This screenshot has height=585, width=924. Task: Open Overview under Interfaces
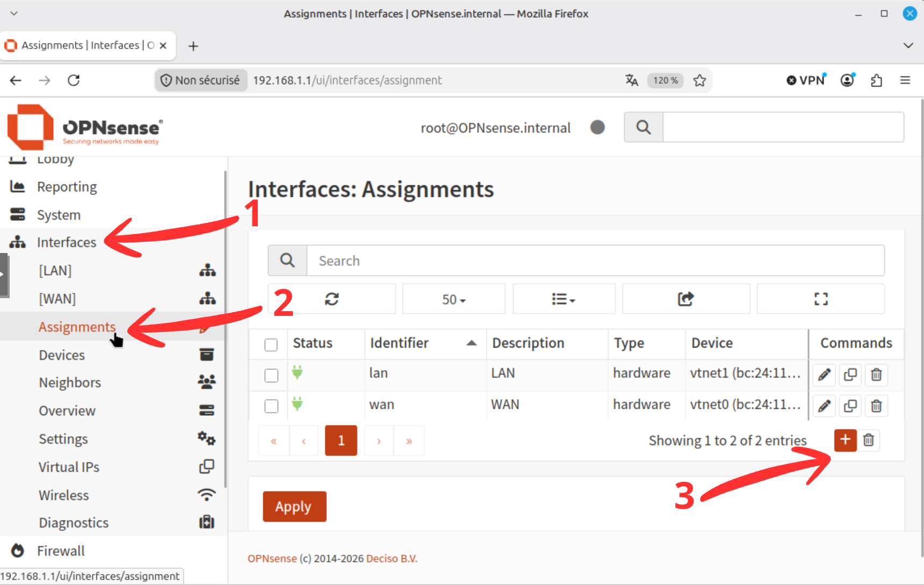pos(67,410)
